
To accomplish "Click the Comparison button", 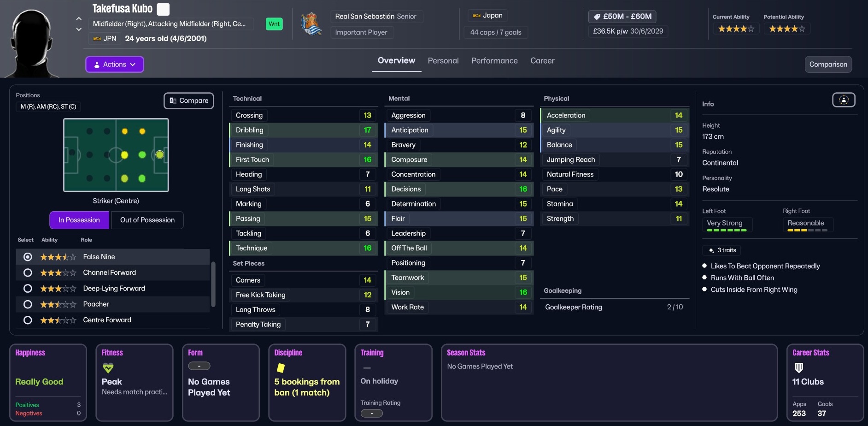I will [828, 65].
